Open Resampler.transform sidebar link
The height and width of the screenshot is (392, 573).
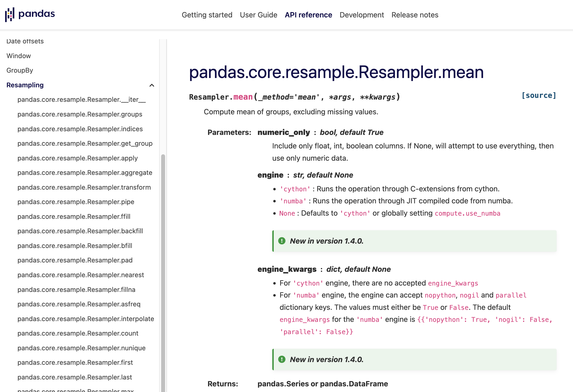[x=84, y=187]
